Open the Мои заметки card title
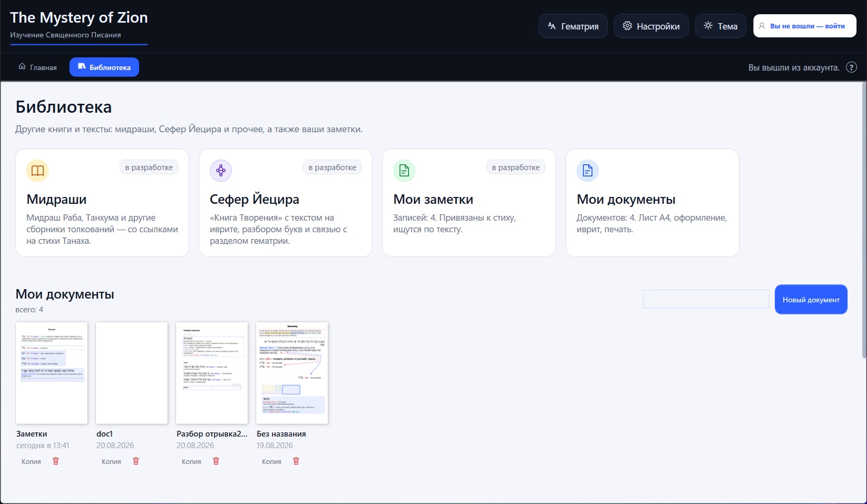 coord(433,200)
